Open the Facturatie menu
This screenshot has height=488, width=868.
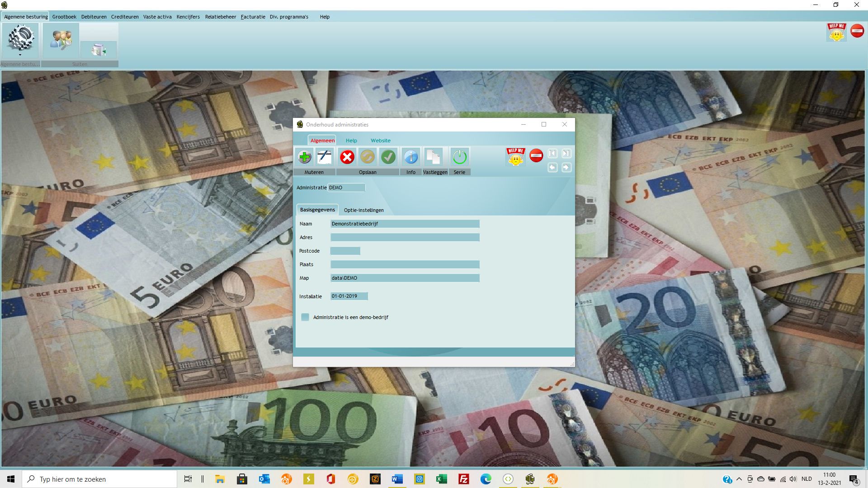pos(253,17)
